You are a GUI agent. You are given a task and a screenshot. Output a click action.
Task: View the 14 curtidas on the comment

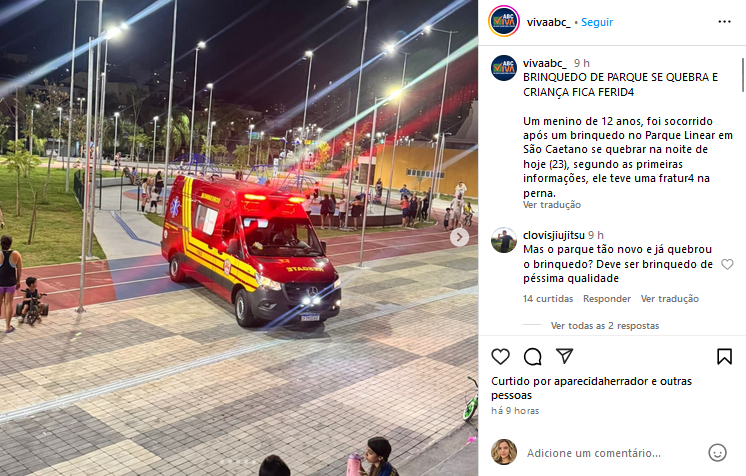[548, 298]
